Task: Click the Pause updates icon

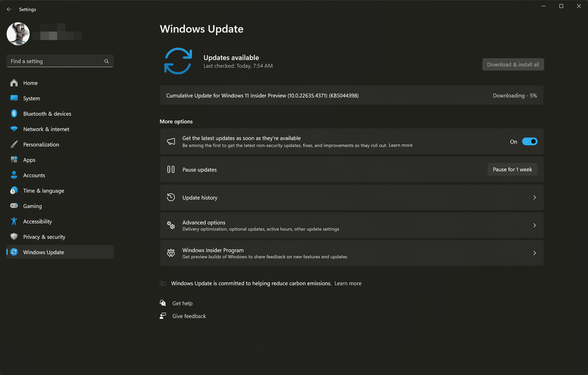Action: tap(171, 170)
